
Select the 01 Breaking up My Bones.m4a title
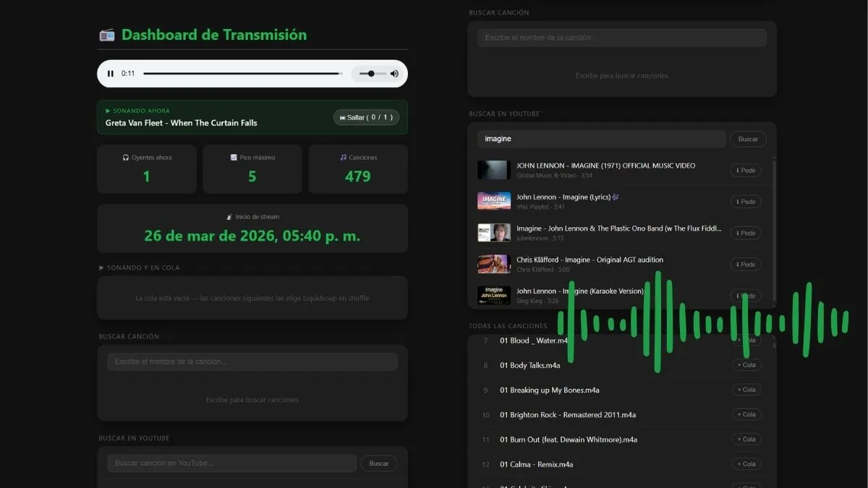click(x=550, y=390)
